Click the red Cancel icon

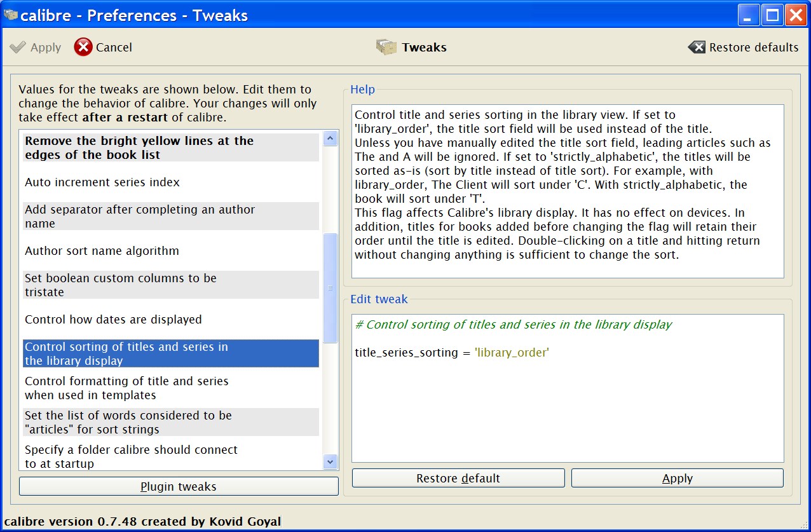83,47
